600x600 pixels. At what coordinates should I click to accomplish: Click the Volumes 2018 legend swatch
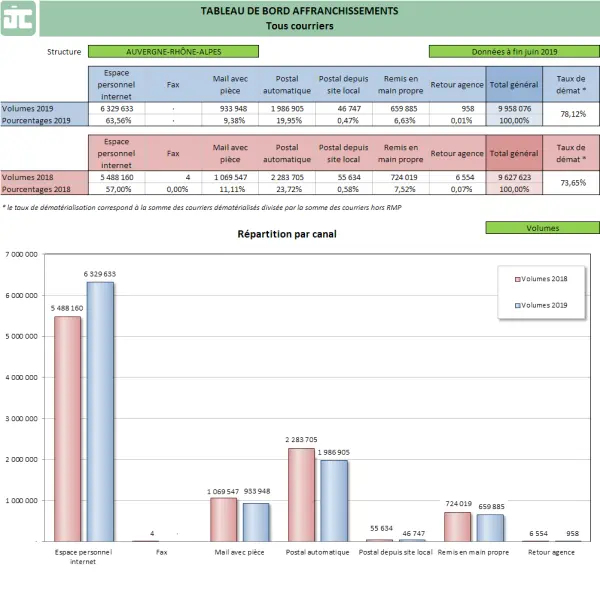tap(518, 279)
